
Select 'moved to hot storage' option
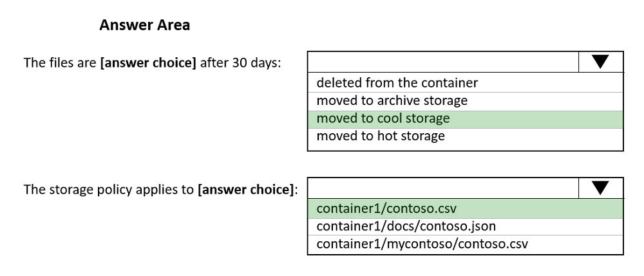(466, 136)
